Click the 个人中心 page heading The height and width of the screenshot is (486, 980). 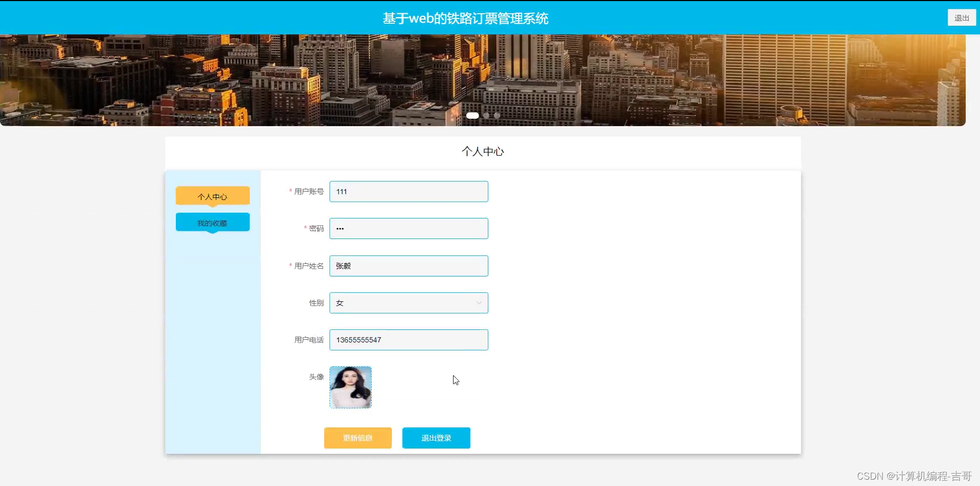click(483, 151)
